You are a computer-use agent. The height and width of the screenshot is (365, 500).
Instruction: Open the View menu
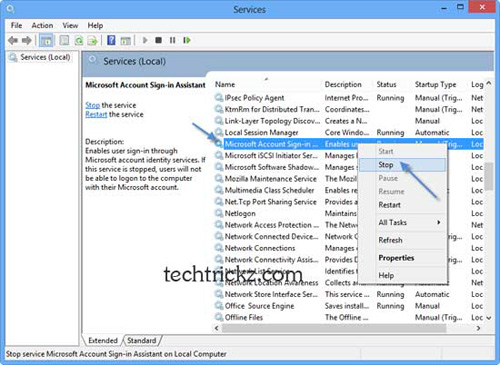pos(70,25)
